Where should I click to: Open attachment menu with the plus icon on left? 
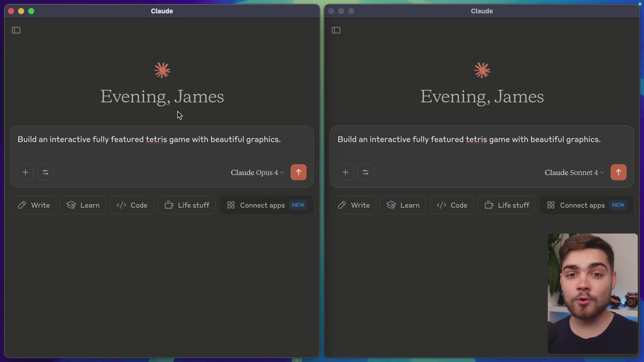click(25, 172)
